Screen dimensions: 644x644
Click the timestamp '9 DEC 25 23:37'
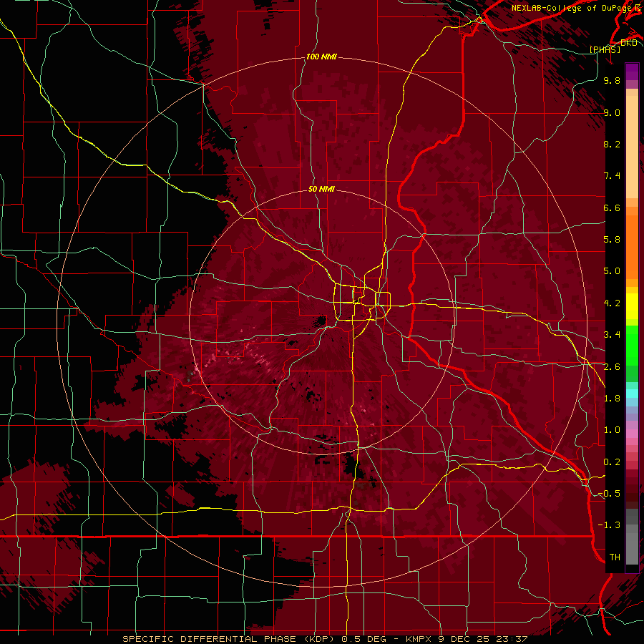483,639
